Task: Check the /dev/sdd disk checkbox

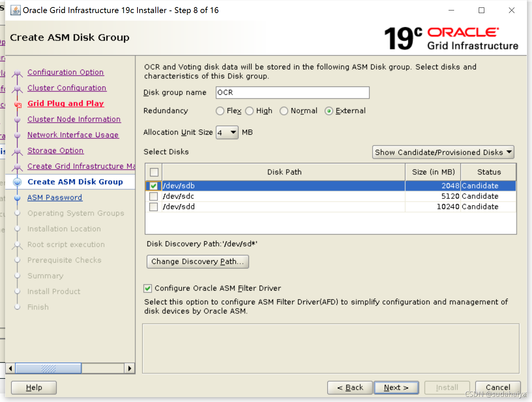Action: pos(153,207)
